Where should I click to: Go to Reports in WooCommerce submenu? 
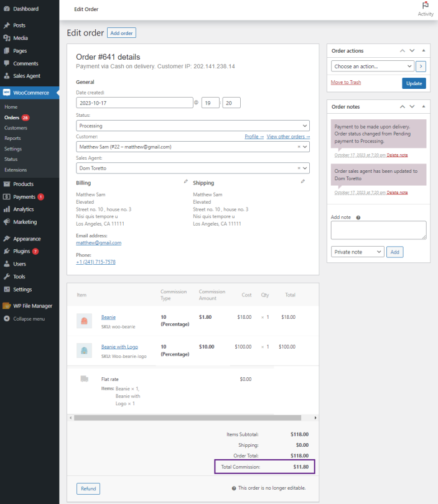[12, 138]
